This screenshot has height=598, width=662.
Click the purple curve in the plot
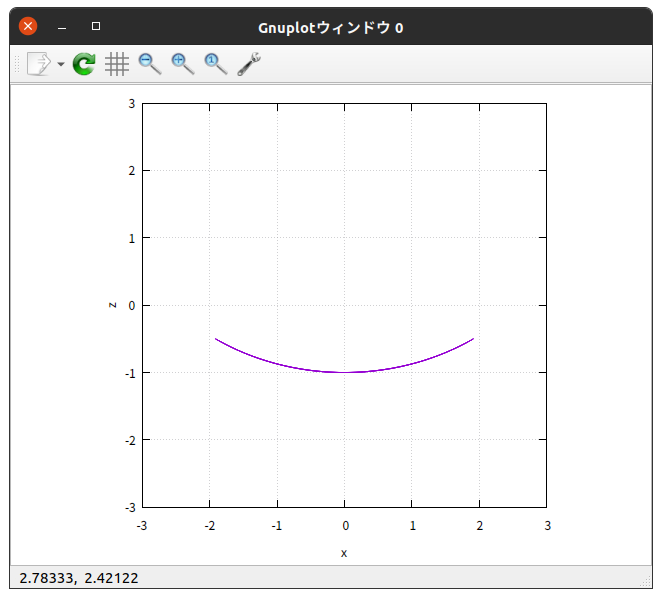pos(344,372)
